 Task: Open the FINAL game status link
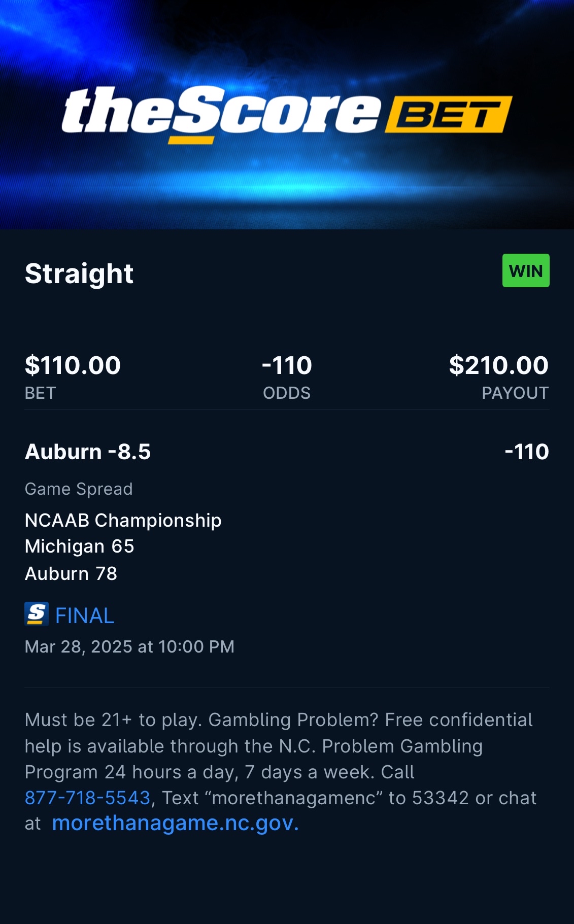85,615
